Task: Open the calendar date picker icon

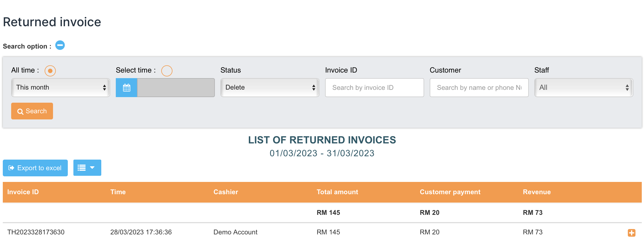Action: pos(126,88)
